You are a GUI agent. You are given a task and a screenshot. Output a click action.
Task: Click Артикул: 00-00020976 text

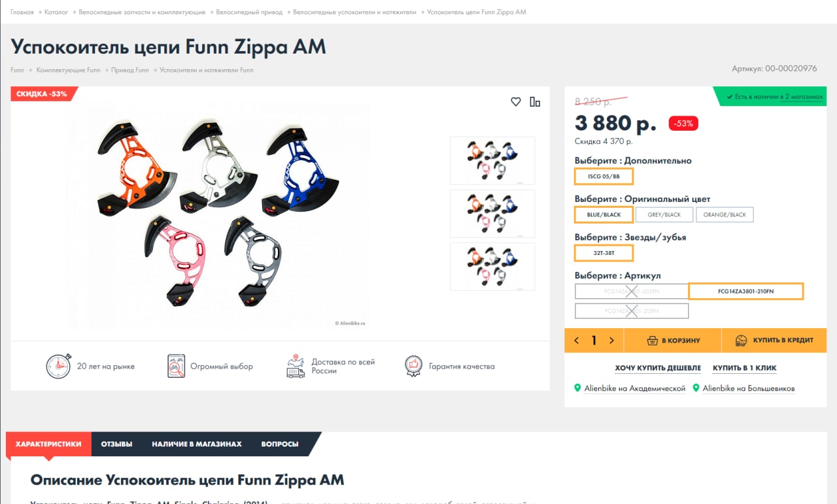774,68
